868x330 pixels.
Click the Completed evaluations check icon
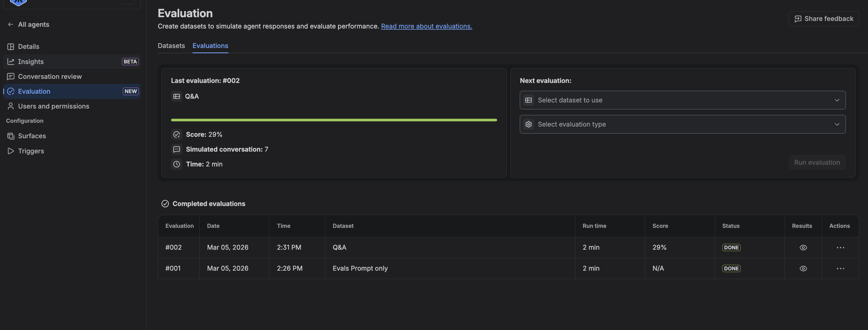click(165, 204)
